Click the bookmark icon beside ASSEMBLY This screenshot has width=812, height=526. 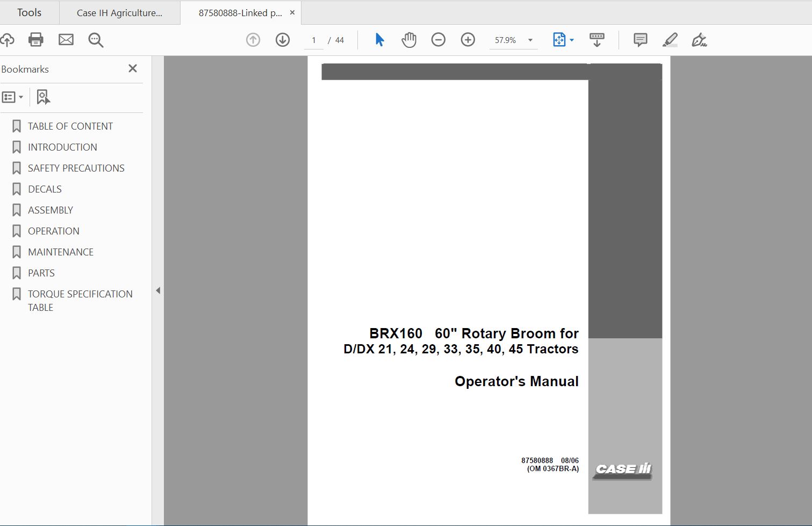coord(17,210)
